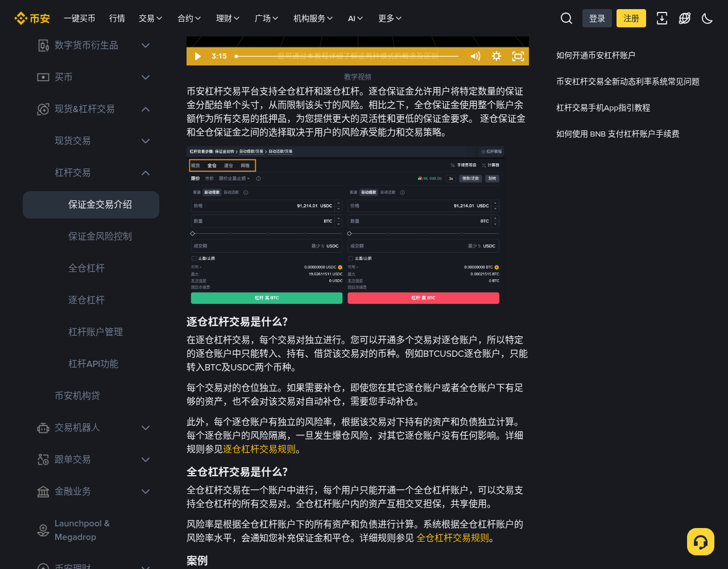Open the 机构服务 dropdown menu
This screenshot has height=569, width=728.
(x=313, y=18)
